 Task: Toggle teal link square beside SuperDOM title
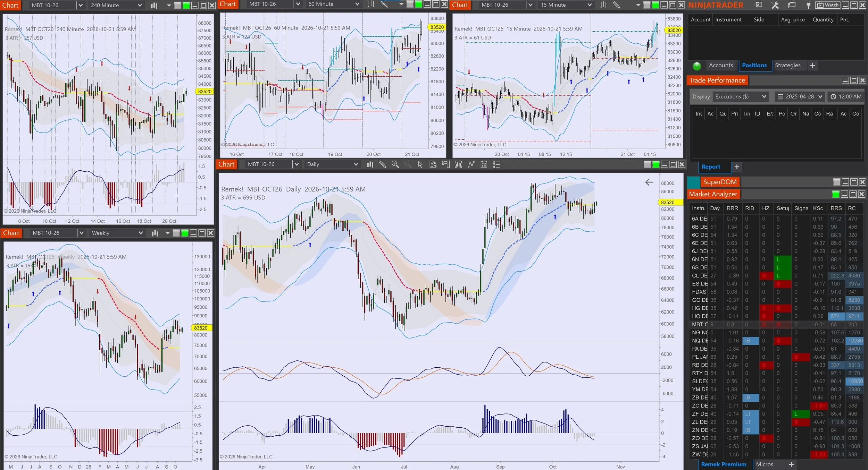[694, 182]
